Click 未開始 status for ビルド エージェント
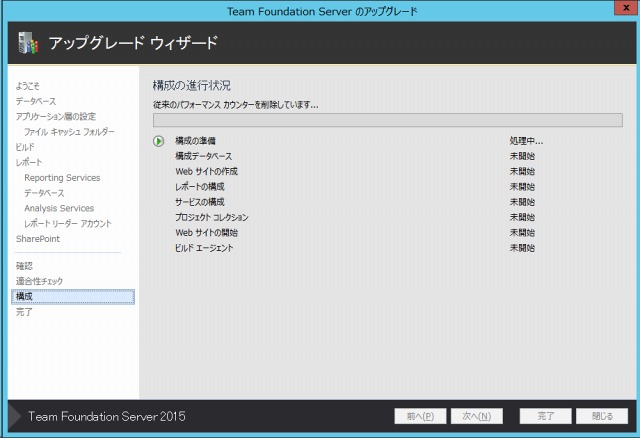Viewport: 640px width, 438px height. pos(522,248)
